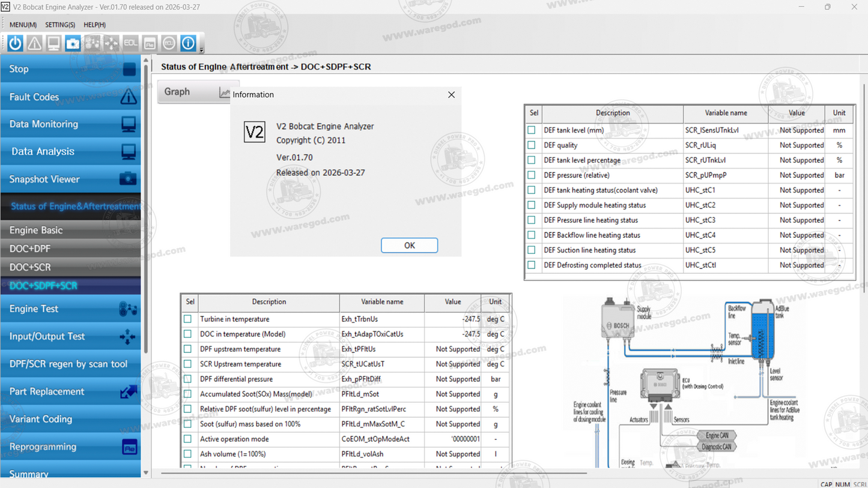Open the SETTING(S) menu
The height and width of the screenshot is (488, 868).
coord(60,25)
